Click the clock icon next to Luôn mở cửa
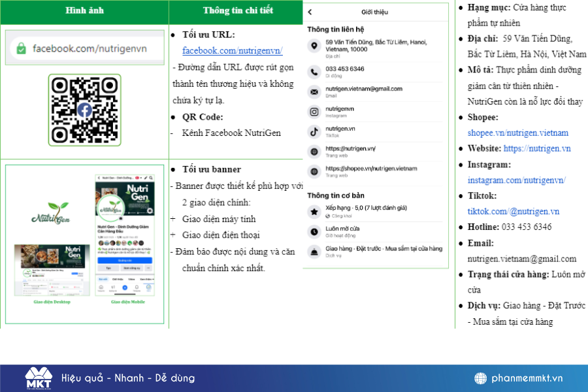This screenshot has width=588, height=392. point(314,231)
